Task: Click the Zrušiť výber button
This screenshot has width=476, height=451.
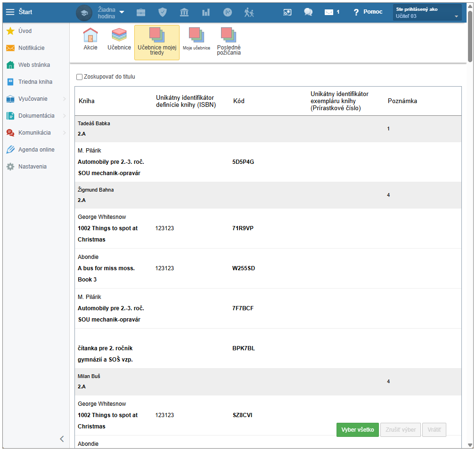Action: pos(401,430)
